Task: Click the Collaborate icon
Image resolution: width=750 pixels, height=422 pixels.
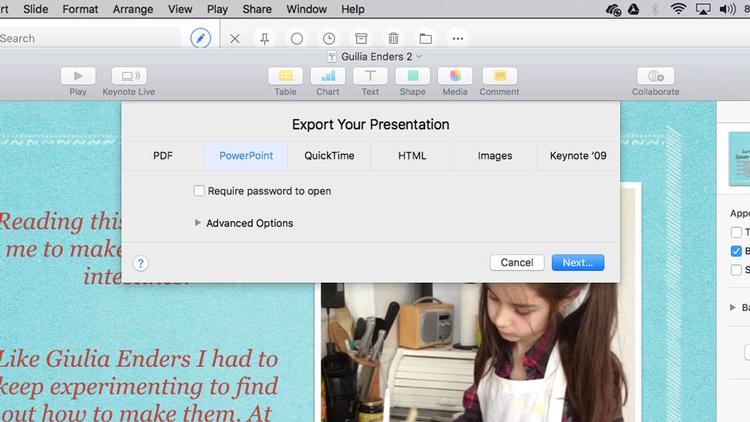Action: 655,76
